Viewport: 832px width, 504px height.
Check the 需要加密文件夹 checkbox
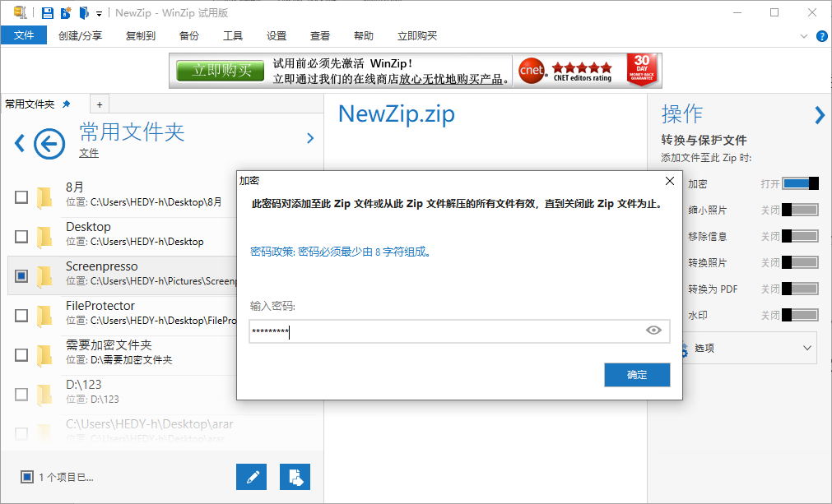(21, 354)
